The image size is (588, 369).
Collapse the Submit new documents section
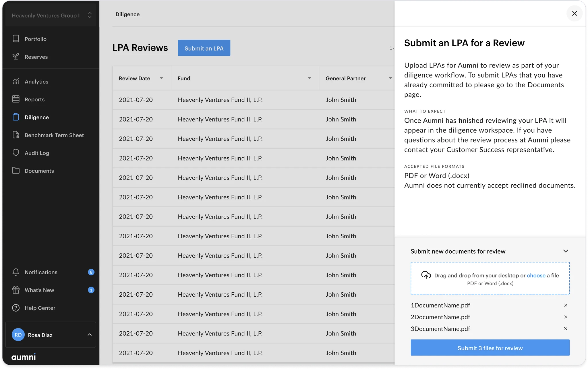pyautogui.click(x=566, y=251)
